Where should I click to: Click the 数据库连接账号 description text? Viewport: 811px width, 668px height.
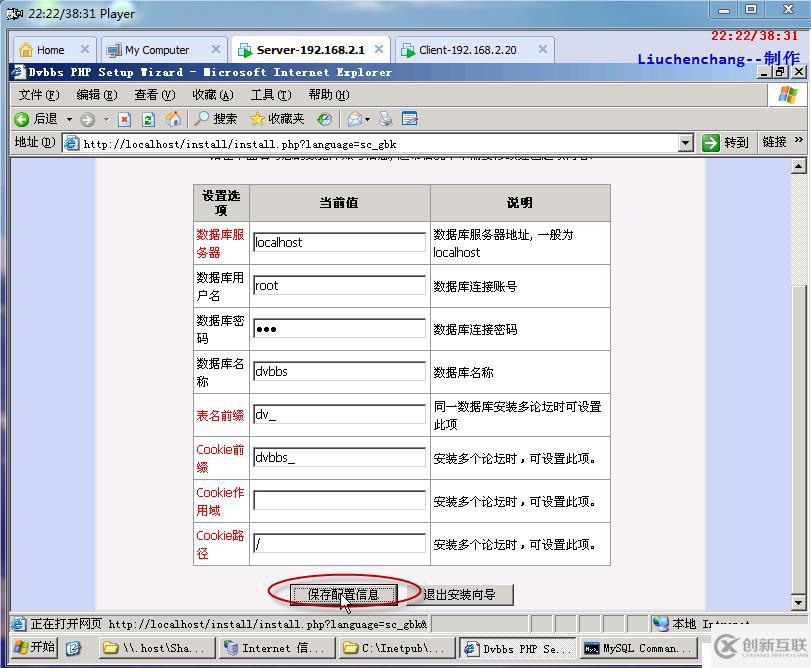pos(475,286)
